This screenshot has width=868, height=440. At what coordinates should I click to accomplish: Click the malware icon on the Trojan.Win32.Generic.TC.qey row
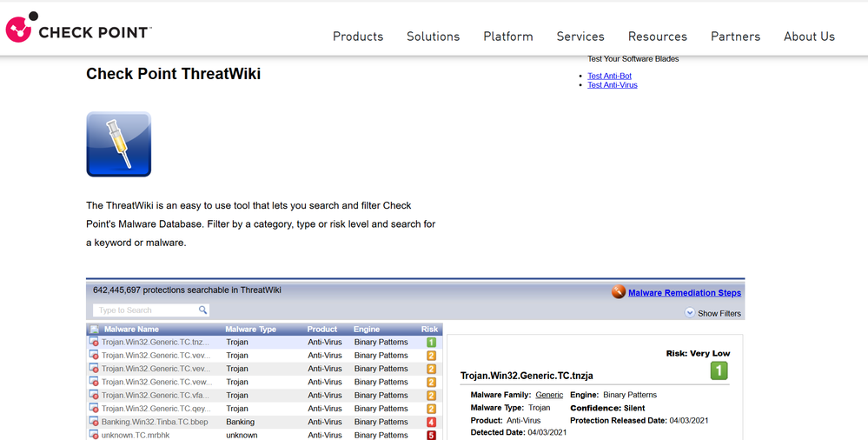94,409
